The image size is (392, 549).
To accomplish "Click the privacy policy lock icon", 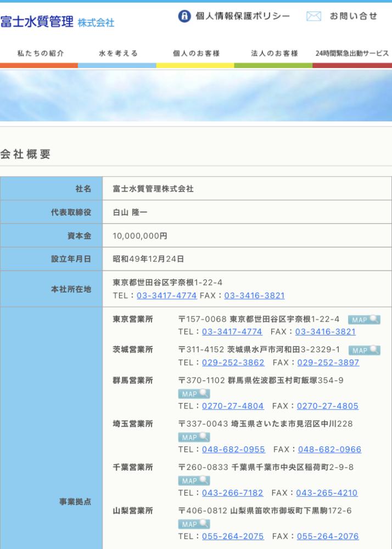I will pyautogui.click(x=184, y=16).
